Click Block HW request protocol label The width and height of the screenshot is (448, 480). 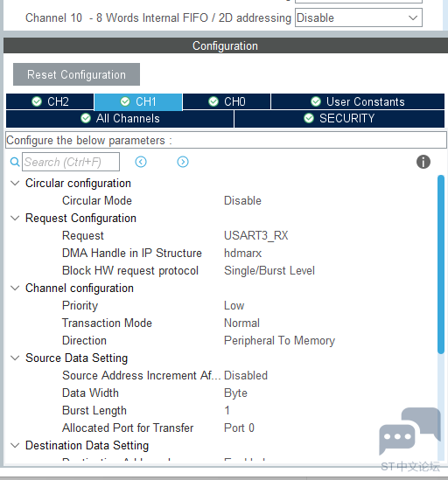(130, 271)
